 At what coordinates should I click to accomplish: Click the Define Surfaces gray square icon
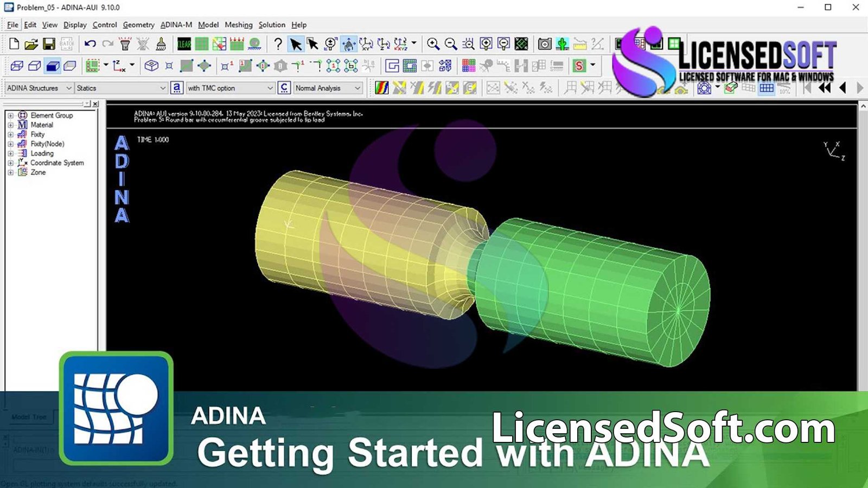point(186,66)
